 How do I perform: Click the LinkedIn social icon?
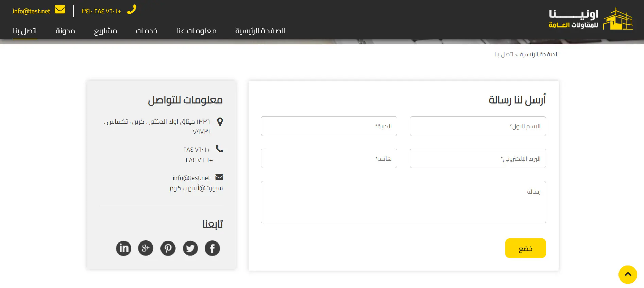[123, 248]
